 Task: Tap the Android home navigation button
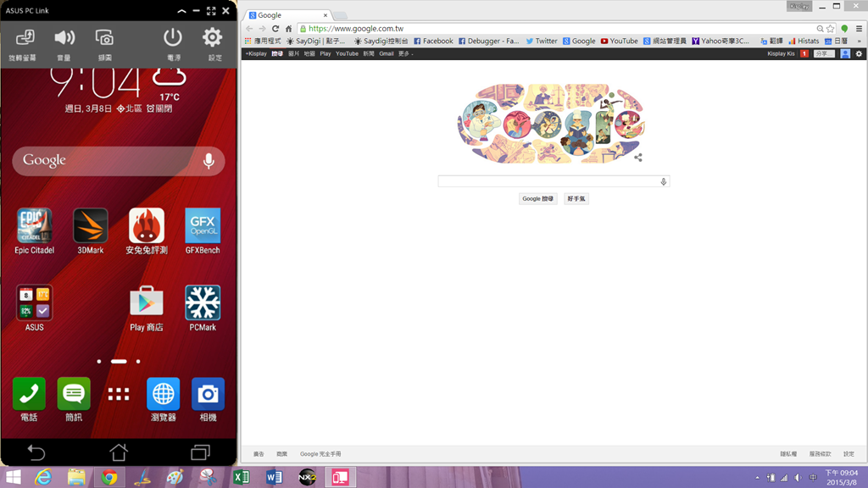pyautogui.click(x=119, y=452)
